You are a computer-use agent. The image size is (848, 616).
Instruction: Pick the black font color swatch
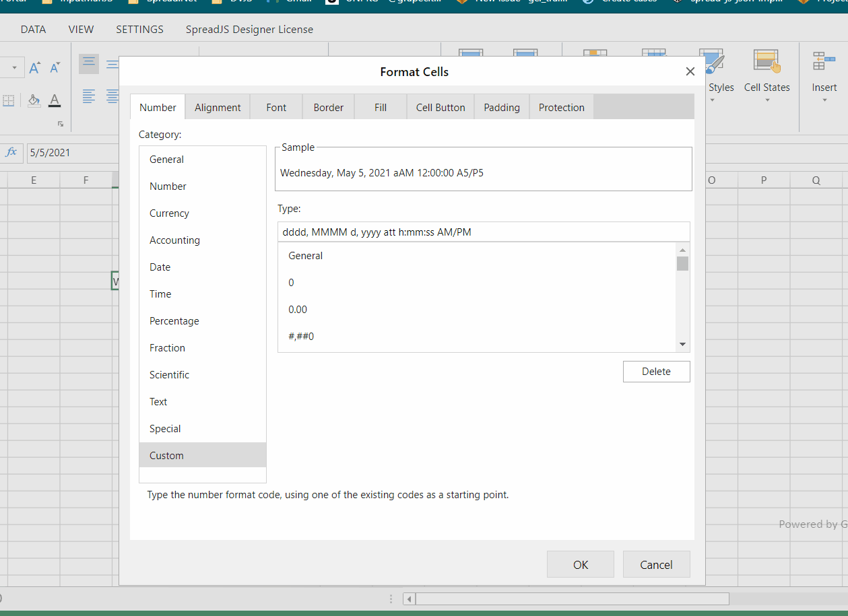click(x=55, y=106)
